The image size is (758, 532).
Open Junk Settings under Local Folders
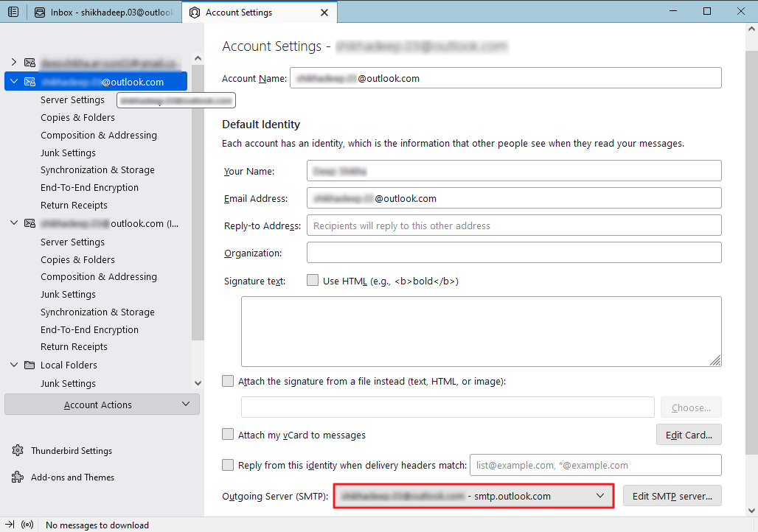pyautogui.click(x=68, y=383)
